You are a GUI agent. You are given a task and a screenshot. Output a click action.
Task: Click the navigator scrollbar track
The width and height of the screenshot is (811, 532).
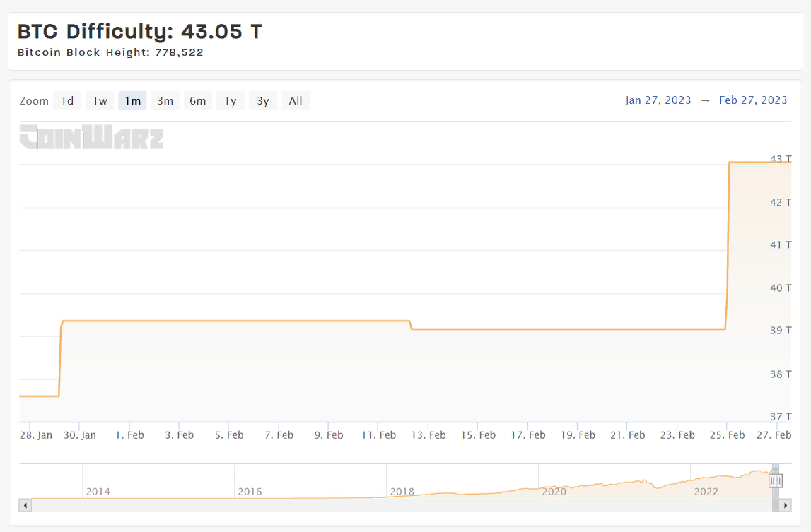pos(396,505)
